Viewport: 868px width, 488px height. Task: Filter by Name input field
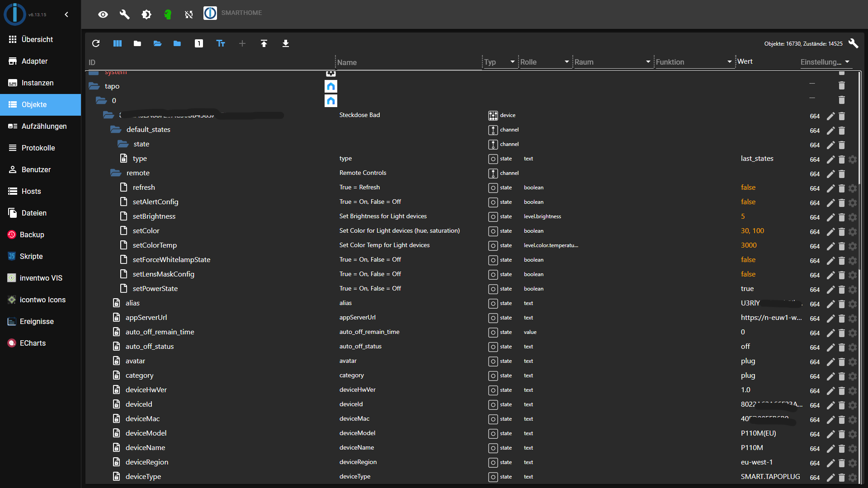409,62
